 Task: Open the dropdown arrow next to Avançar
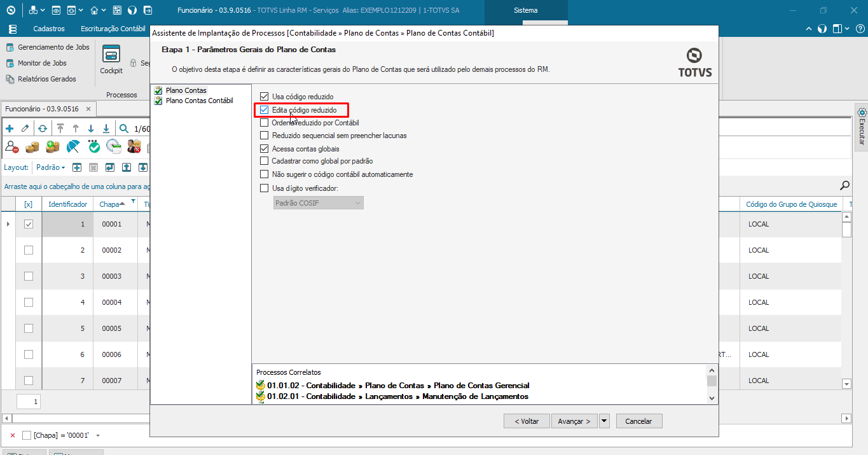pyautogui.click(x=604, y=421)
